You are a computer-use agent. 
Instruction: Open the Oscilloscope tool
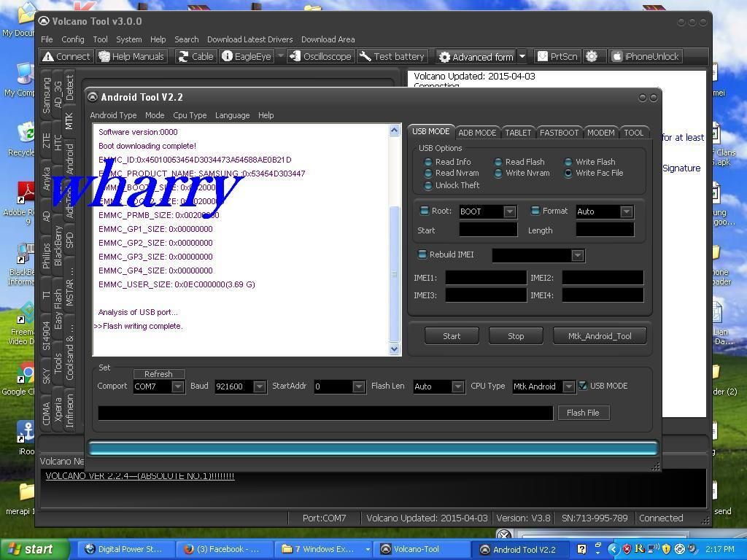[320, 56]
